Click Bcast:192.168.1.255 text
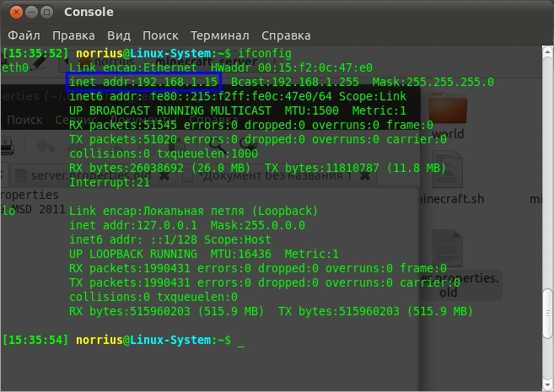This screenshot has width=554, height=392. click(x=295, y=82)
